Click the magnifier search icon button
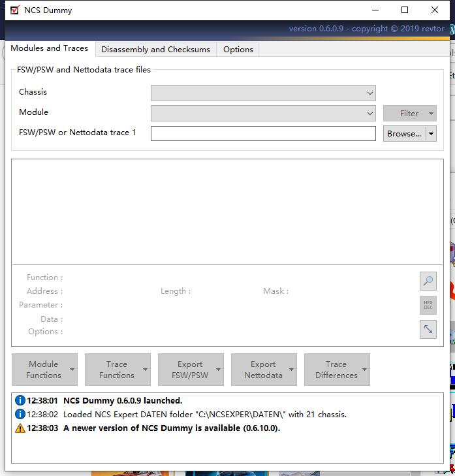The image size is (455, 476). (428, 281)
